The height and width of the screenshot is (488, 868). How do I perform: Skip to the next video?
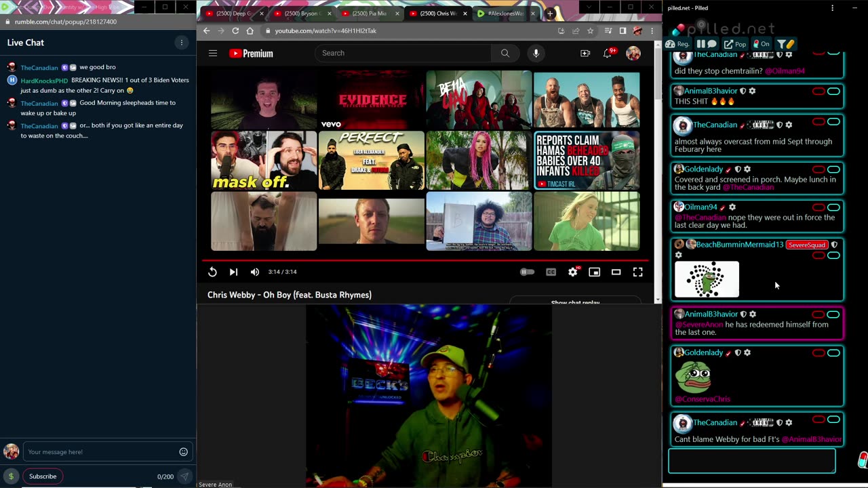coord(233,272)
